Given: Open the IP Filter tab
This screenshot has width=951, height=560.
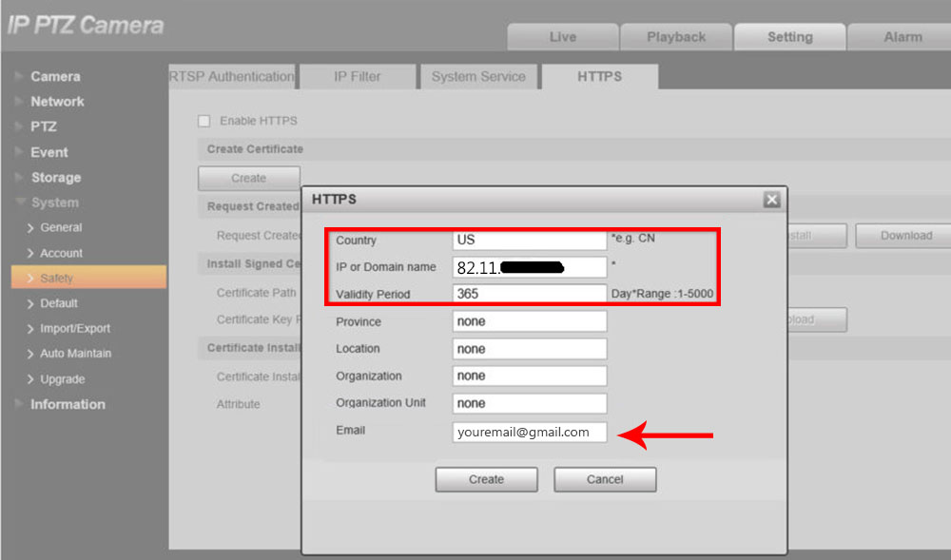Looking at the screenshot, I should 357,76.
